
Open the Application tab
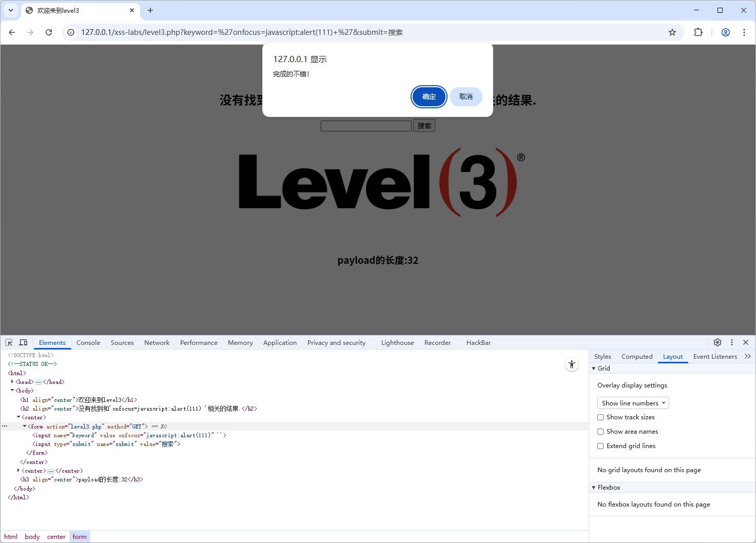(280, 343)
